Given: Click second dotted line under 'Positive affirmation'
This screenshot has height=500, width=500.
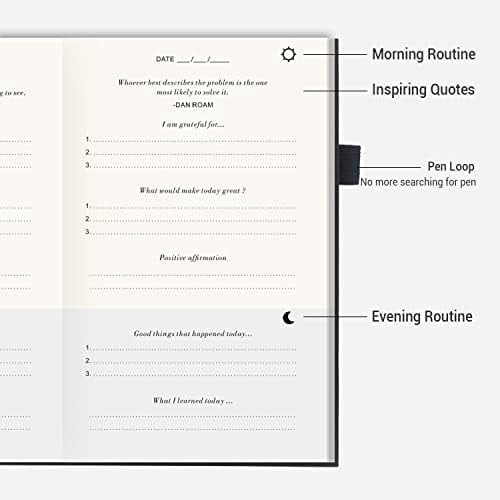Looking at the screenshot, I should coord(192,288).
